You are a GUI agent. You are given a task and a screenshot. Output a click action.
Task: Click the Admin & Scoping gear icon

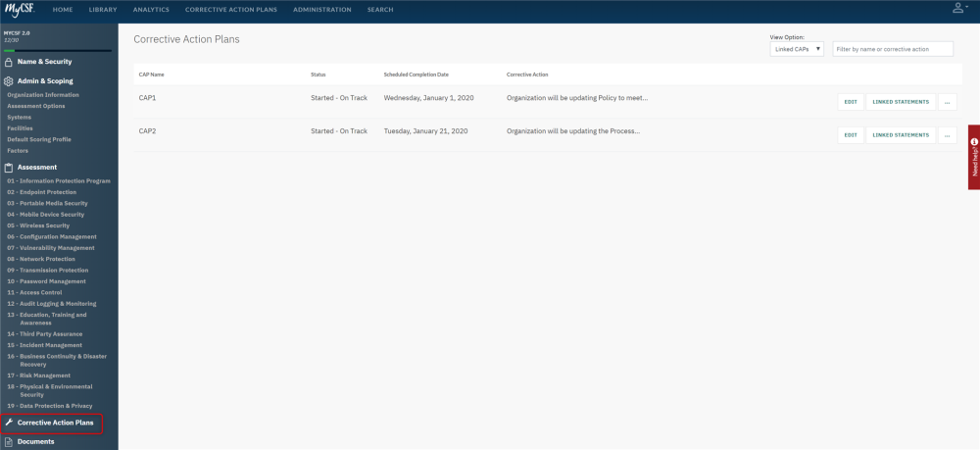point(9,81)
